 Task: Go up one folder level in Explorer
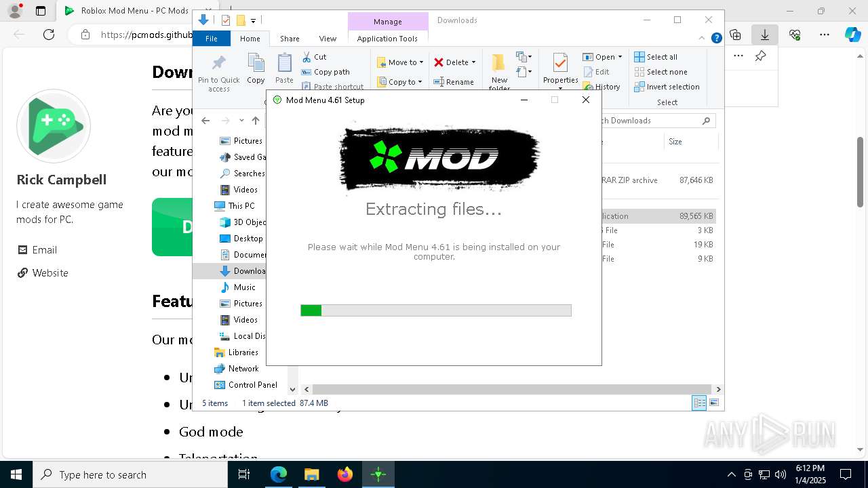(255, 121)
